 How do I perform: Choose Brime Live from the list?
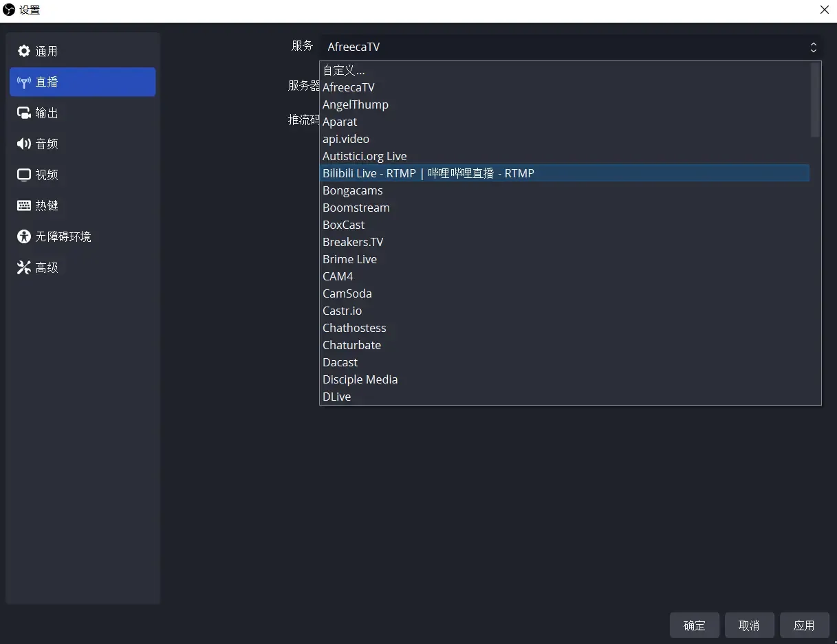(565, 259)
